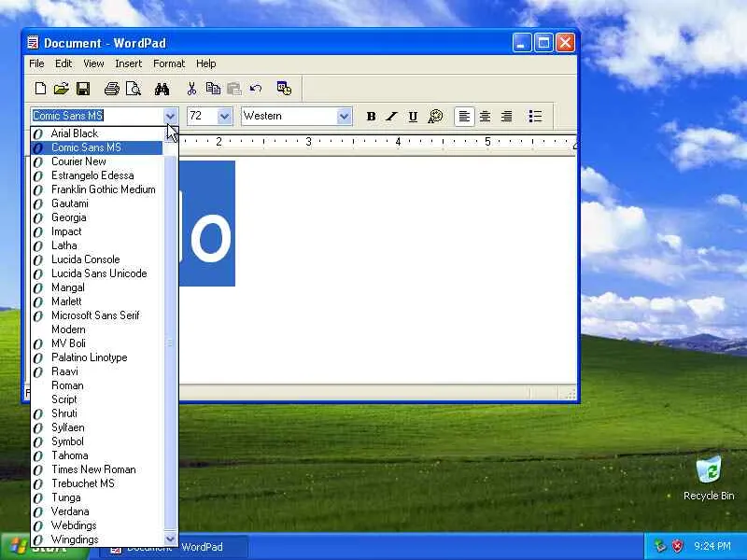
Task: Select Marlett font entry
Action: click(x=97, y=301)
